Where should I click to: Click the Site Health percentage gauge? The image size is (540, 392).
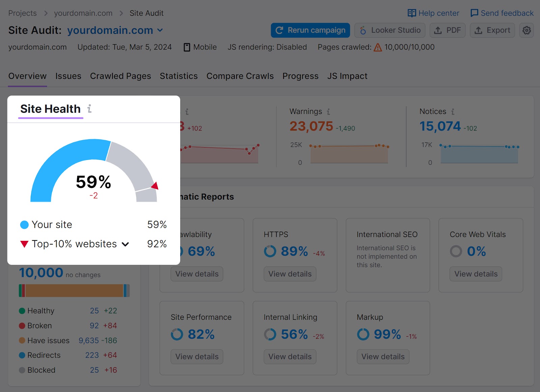coord(94,182)
